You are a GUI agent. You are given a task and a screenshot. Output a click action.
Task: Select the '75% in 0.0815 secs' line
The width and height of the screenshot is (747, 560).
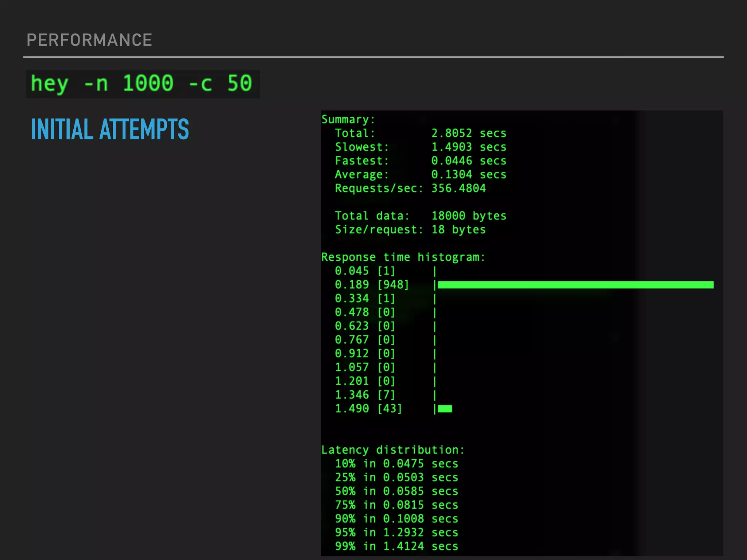click(396, 505)
